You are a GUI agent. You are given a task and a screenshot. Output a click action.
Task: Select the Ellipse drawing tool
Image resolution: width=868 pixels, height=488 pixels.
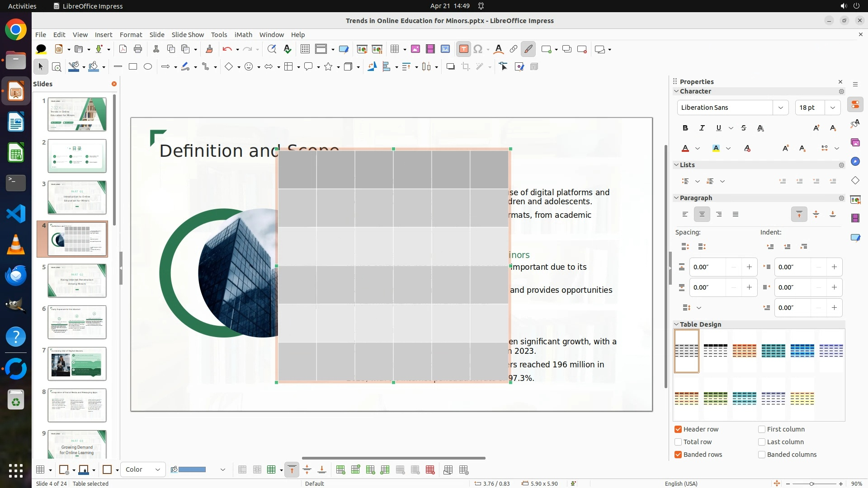coord(148,67)
